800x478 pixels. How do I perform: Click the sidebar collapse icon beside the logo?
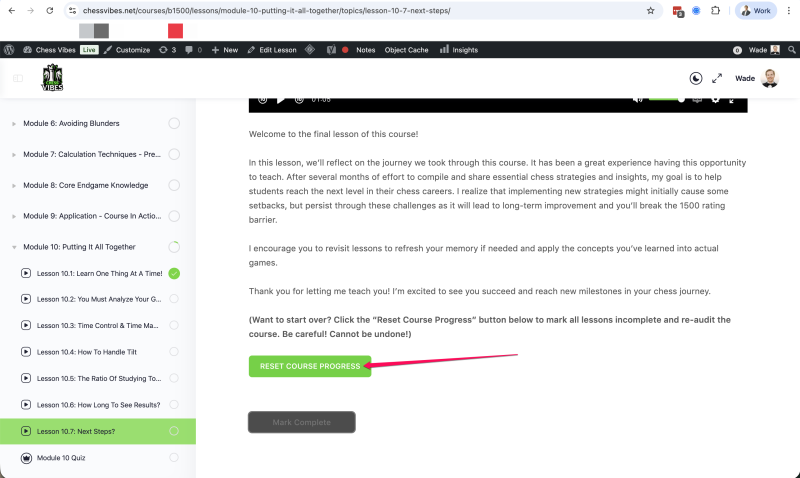coord(18,78)
